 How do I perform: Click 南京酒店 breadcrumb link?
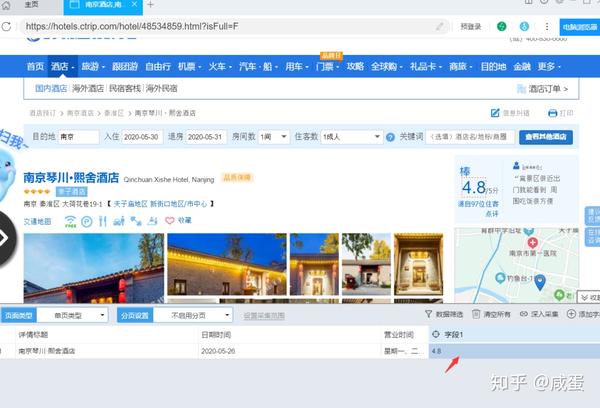click(x=80, y=113)
